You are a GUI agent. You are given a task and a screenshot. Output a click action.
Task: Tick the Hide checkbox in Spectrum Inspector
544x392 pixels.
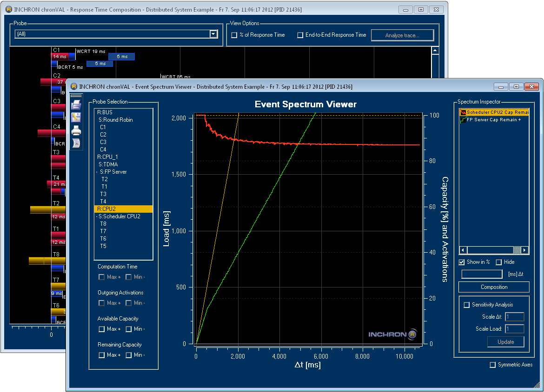click(499, 262)
